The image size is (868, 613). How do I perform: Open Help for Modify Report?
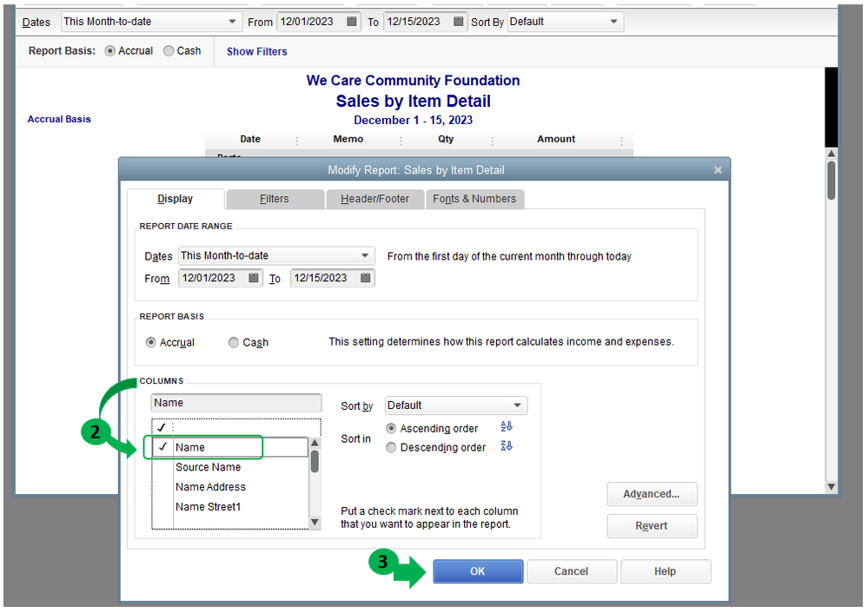pyautogui.click(x=666, y=571)
